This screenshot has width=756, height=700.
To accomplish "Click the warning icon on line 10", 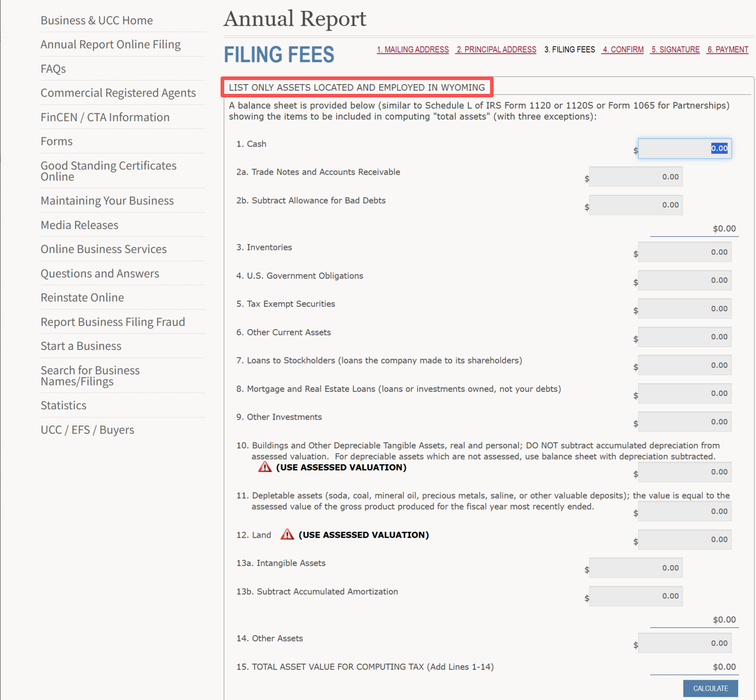I will (265, 467).
